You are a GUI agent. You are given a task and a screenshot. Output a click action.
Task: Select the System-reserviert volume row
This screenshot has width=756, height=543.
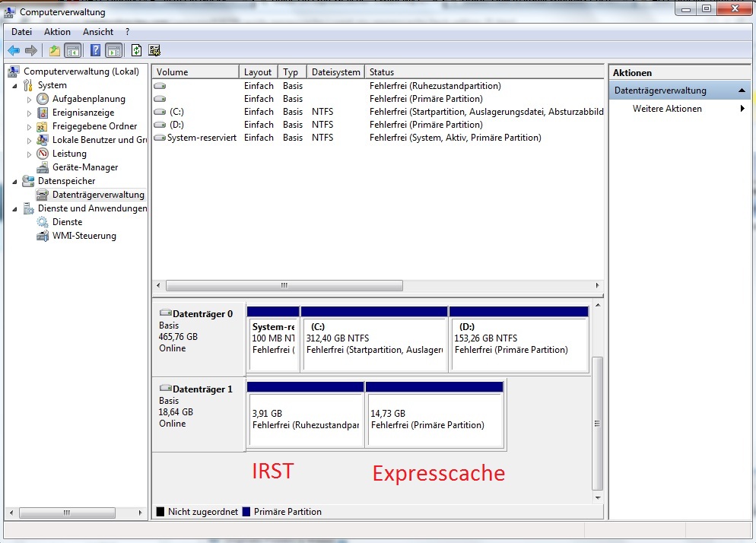[378, 138]
